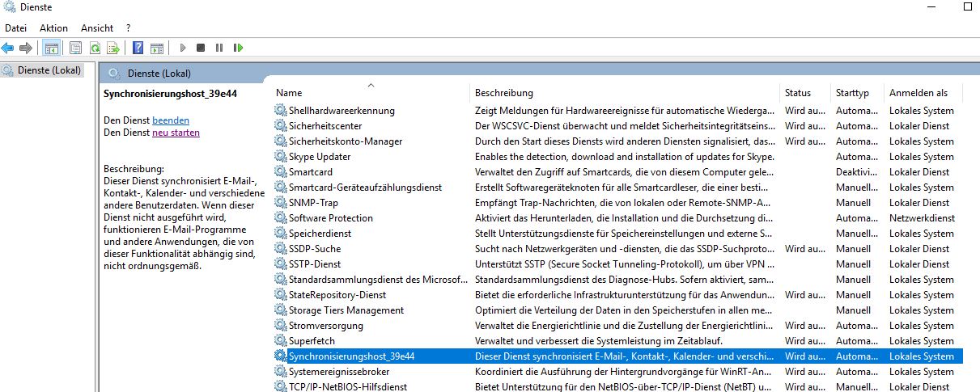980x392 pixels.
Task: Click gear icon of Speicherdienst
Action: [281, 233]
